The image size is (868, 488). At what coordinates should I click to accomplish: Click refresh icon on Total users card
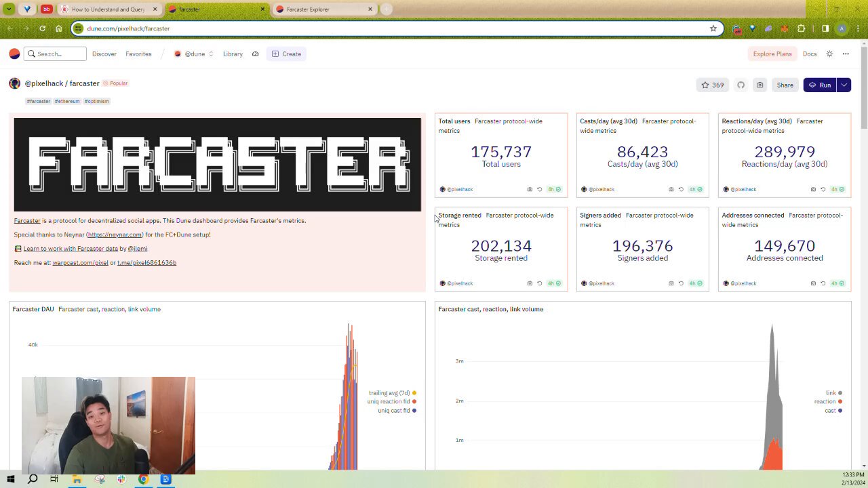[x=540, y=189]
